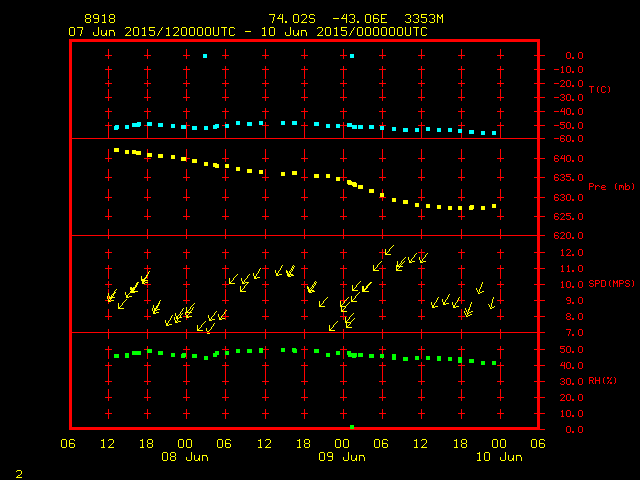Click the number 2 in bottom-left corner
Viewport: 640px width, 480px height.
point(18,472)
